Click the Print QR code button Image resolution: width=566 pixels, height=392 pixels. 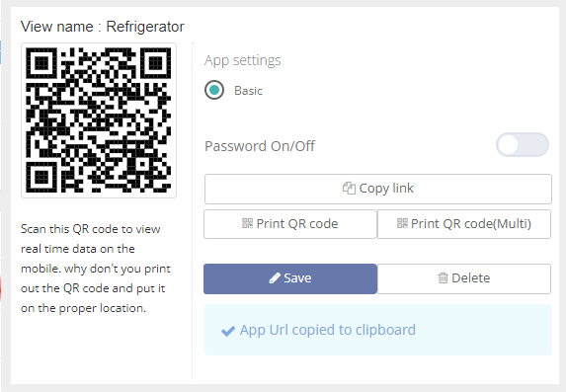290,224
